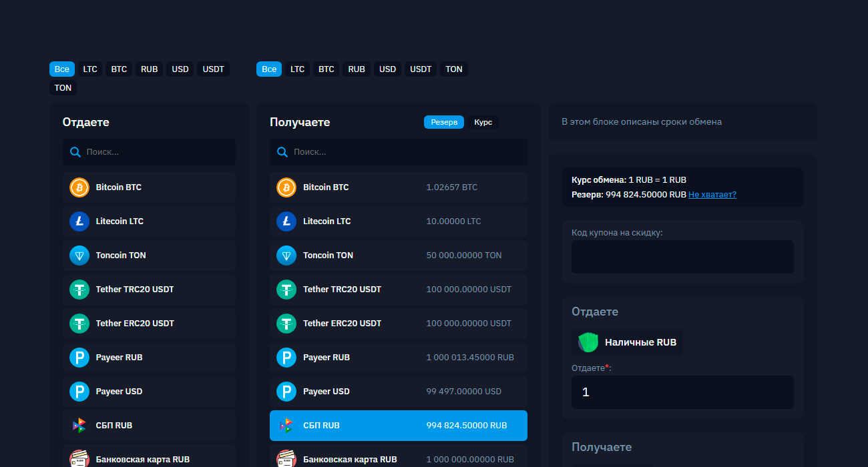This screenshot has width=868, height=467.
Task: Switch Получаете list to Резерв view
Action: tap(444, 122)
